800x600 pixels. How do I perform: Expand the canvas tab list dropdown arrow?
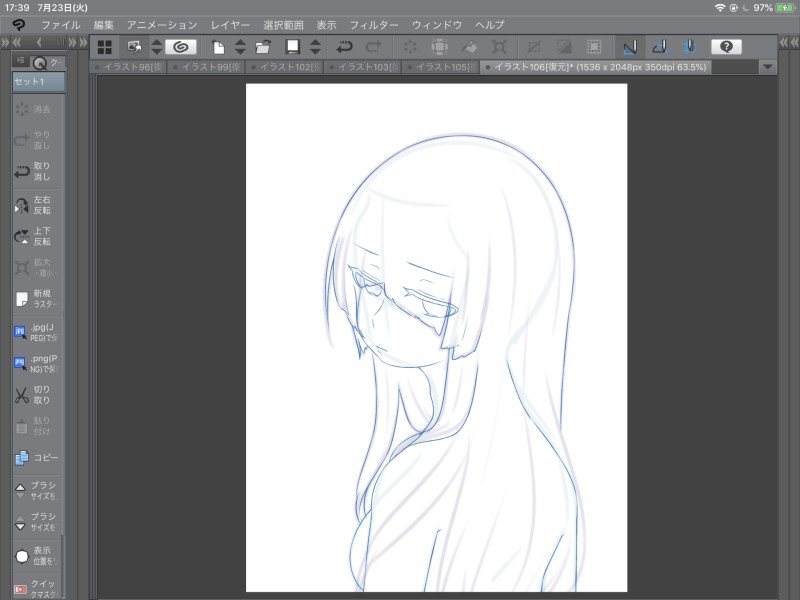tap(767, 67)
